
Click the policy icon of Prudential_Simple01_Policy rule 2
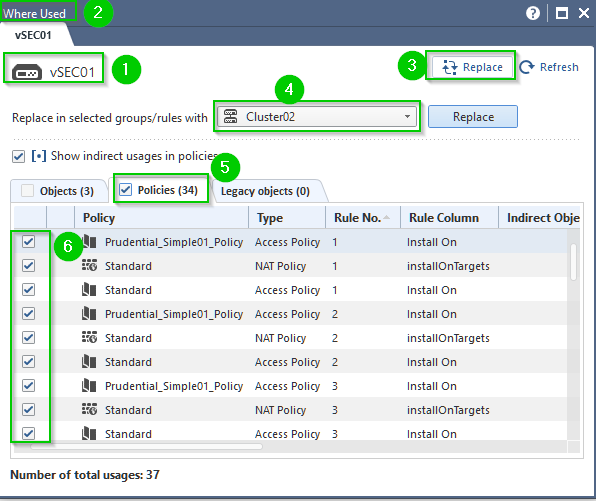coord(89,314)
